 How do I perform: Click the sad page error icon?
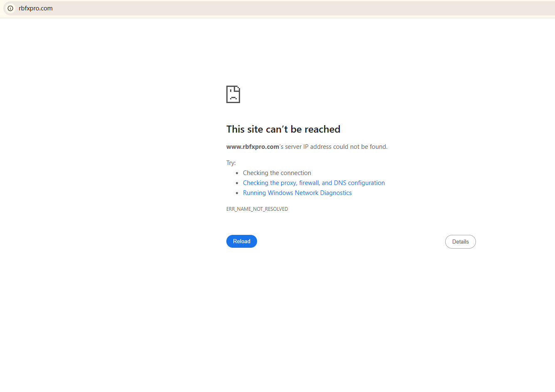[x=233, y=94]
